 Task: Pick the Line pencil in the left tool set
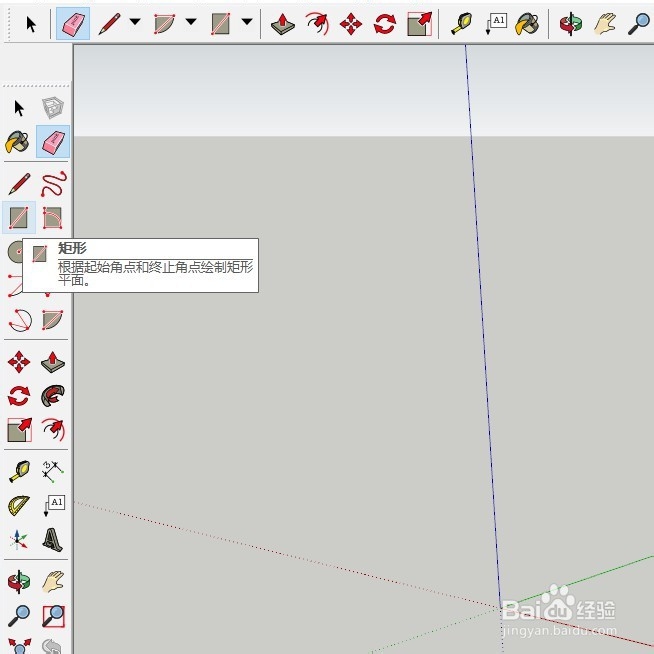19,184
